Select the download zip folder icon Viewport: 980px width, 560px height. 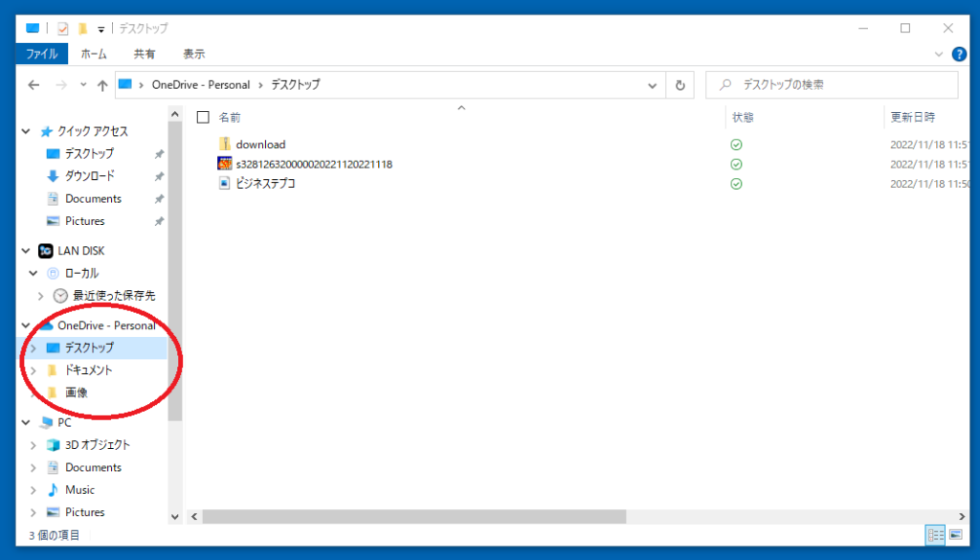224,145
